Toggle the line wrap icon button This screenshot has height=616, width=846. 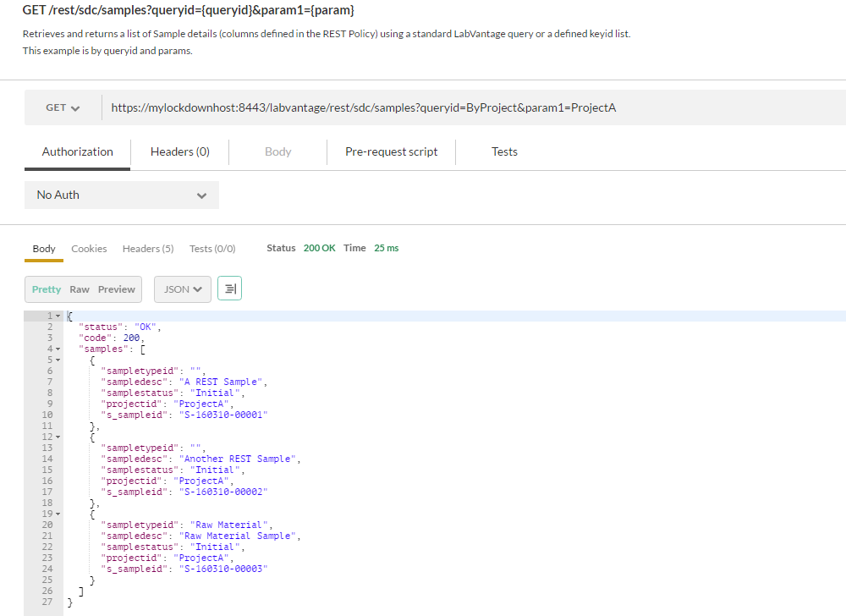pyautogui.click(x=230, y=289)
